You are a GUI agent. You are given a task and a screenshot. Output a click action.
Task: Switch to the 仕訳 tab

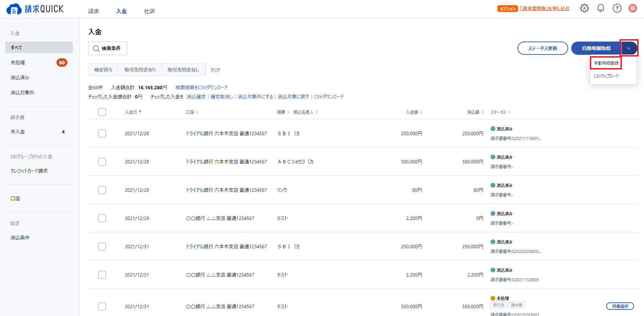[x=149, y=11]
